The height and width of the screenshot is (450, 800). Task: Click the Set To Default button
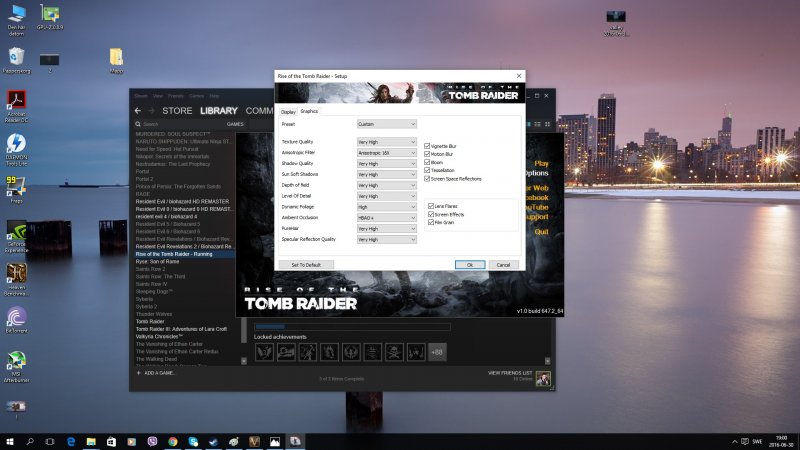pos(306,265)
